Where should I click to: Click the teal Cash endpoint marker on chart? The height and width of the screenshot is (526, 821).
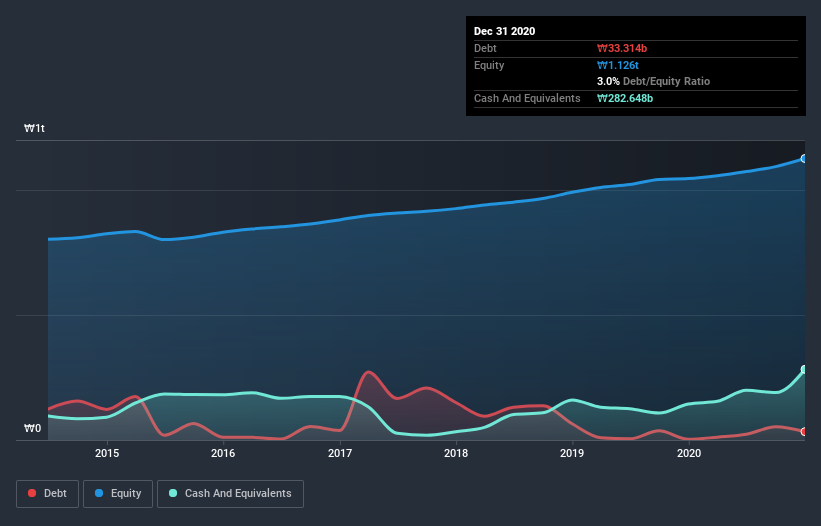804,370
